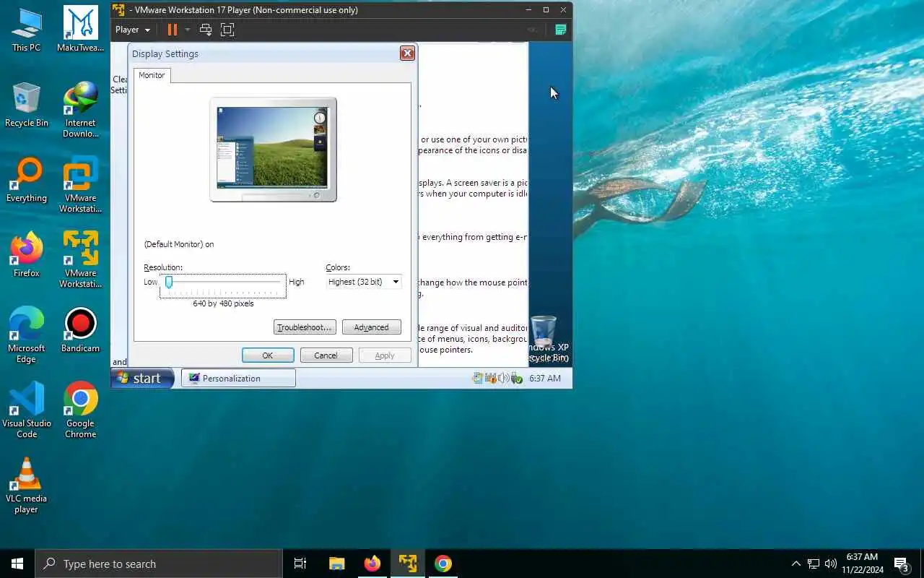This screenshot has height=578, width=924.
Task: Close the Display Settings dialog with red X
Action: pos(407,53)
